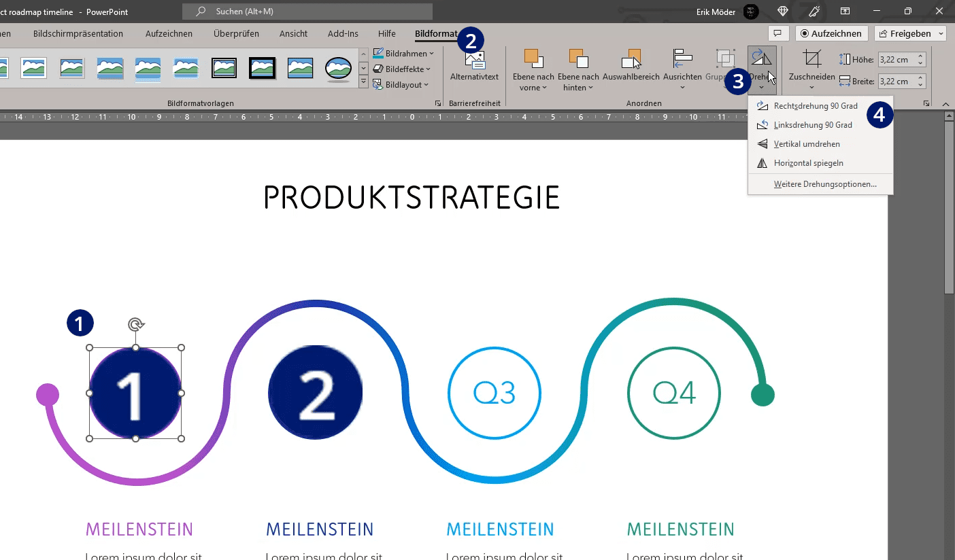
Task: Select the Bildformat tab
Action: [436, 33]
